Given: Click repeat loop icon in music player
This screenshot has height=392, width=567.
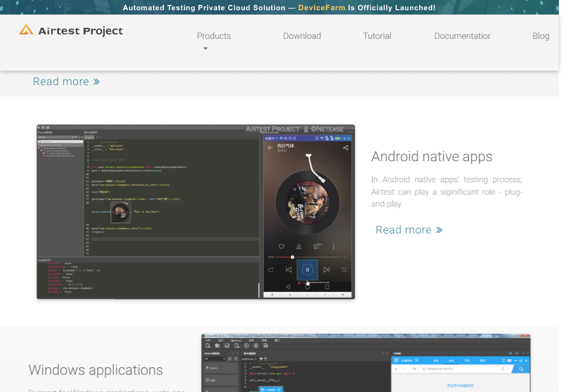Looking at the screenshot, I should point(270,270).
